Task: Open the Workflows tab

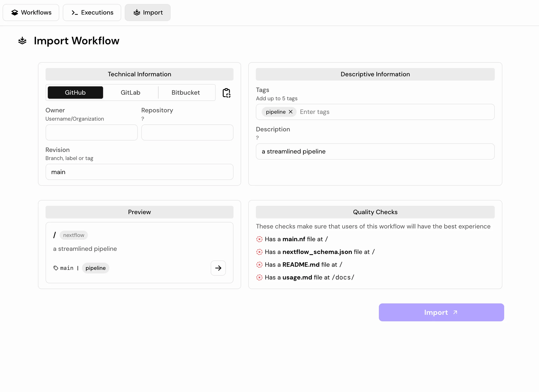Action: [31, 12]
